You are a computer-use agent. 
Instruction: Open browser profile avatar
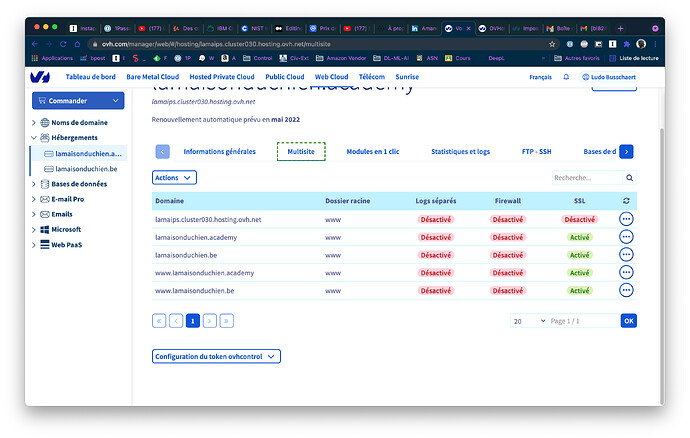(x=641, y=44)
